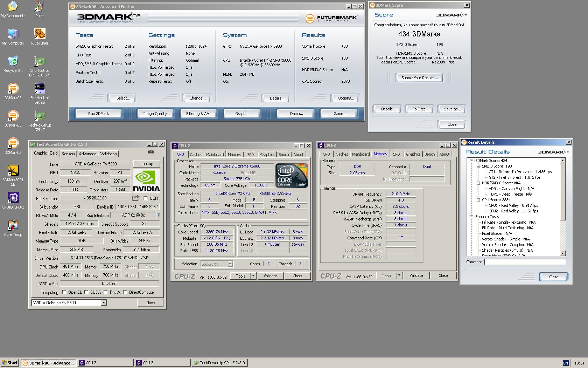Switch to Advanced tab in GPU-Z
Viewport: 588px width, 368px height.
[x=87, y=154]
